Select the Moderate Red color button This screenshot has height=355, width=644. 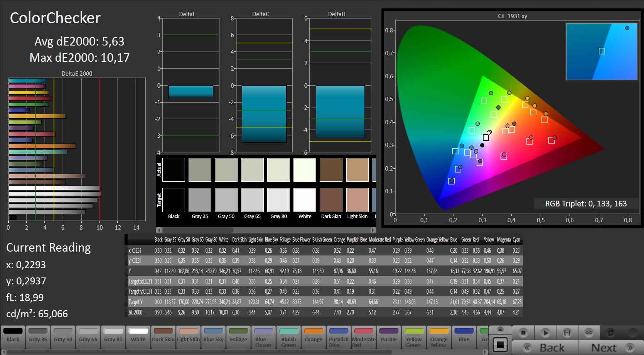(364, 337)
